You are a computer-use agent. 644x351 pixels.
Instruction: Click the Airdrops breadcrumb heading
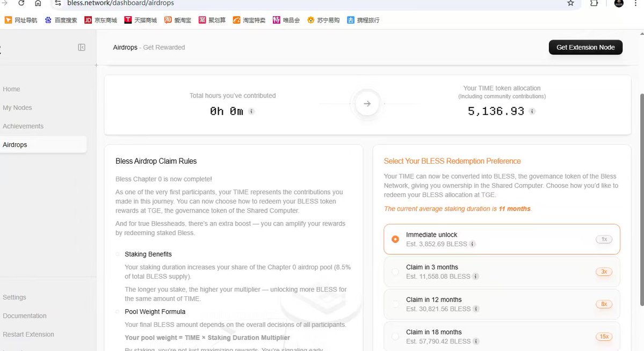tap(125, 47)
